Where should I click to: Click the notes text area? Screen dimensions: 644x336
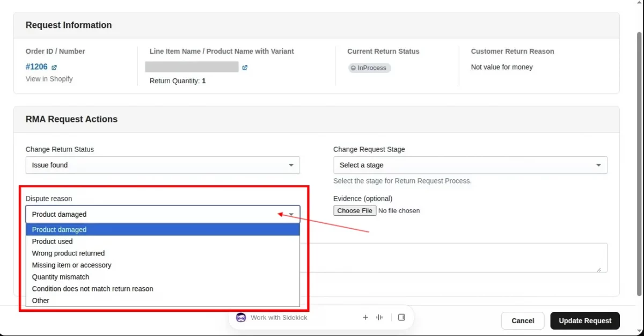click(453, 258)
